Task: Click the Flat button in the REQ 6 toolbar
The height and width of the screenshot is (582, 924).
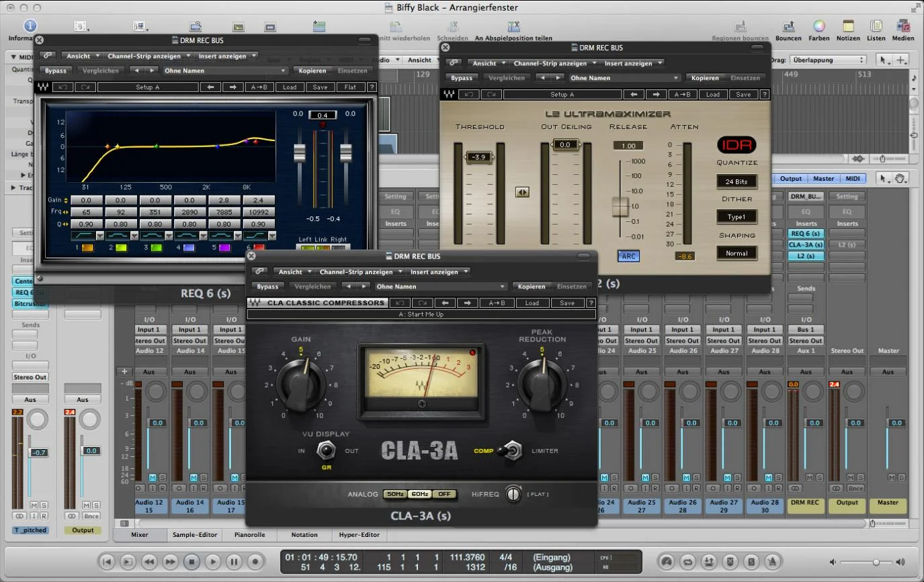Action: (350, 87)
